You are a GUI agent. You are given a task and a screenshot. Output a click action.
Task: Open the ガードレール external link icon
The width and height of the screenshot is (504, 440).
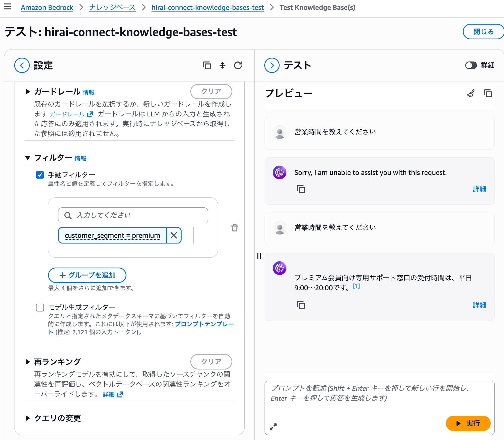tap(90, 114)
